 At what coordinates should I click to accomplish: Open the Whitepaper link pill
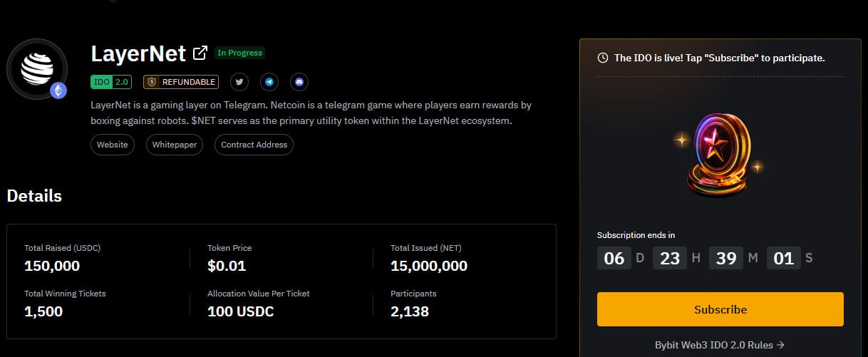pos(175,145)
